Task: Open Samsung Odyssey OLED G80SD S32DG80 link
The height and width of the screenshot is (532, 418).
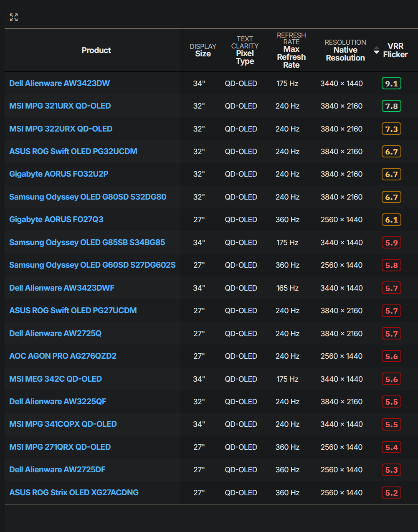Action: (88, 197)
